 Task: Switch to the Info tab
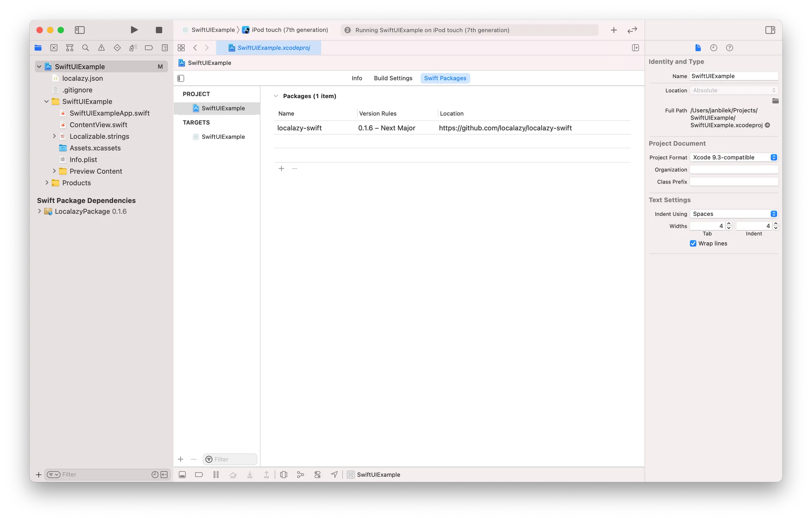point(357,78)
